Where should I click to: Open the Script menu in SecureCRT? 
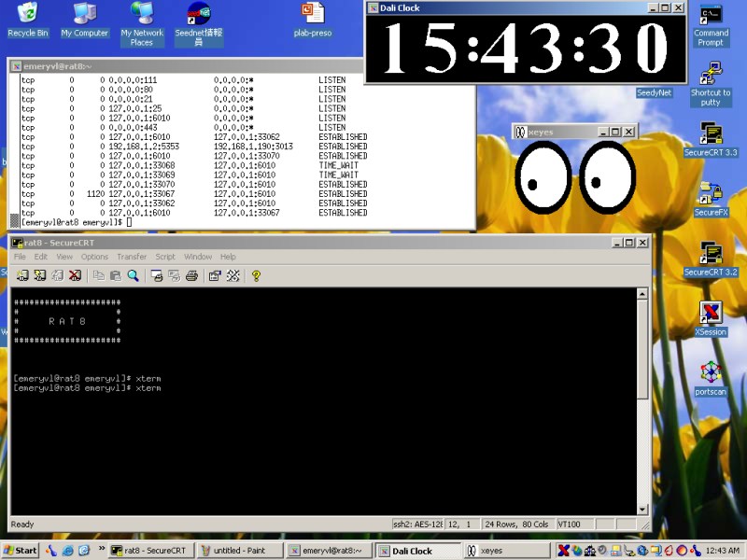tap(165, 257)
